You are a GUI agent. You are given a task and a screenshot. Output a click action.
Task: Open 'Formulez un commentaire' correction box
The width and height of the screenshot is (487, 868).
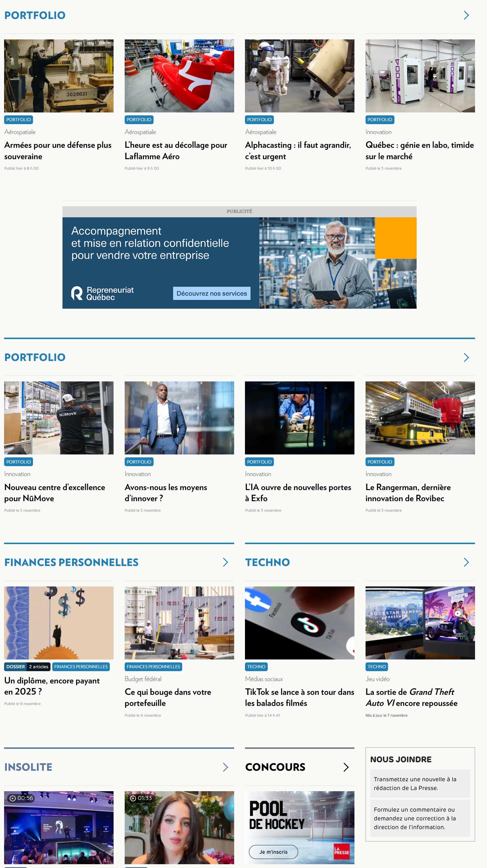tap(420, 818)
